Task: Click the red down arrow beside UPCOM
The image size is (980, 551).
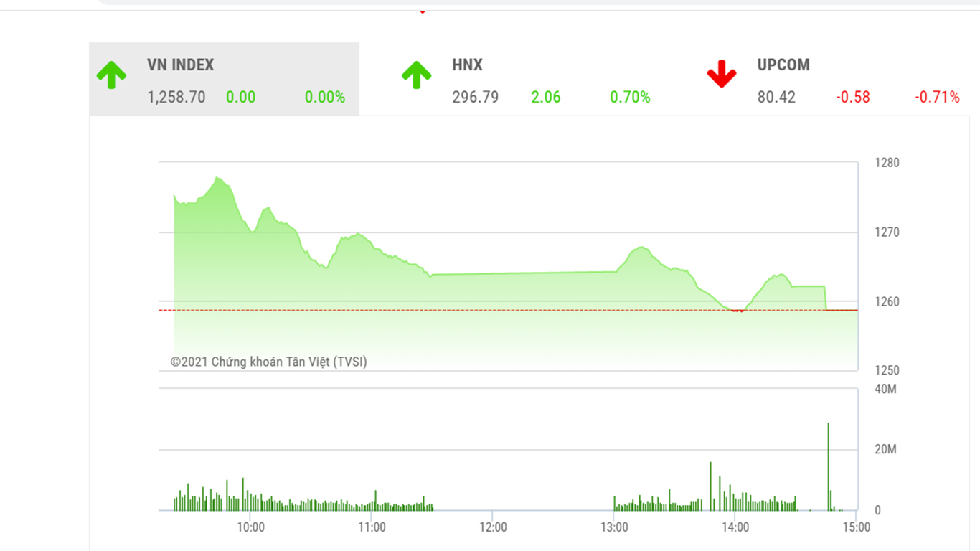Action: [721, 75]
